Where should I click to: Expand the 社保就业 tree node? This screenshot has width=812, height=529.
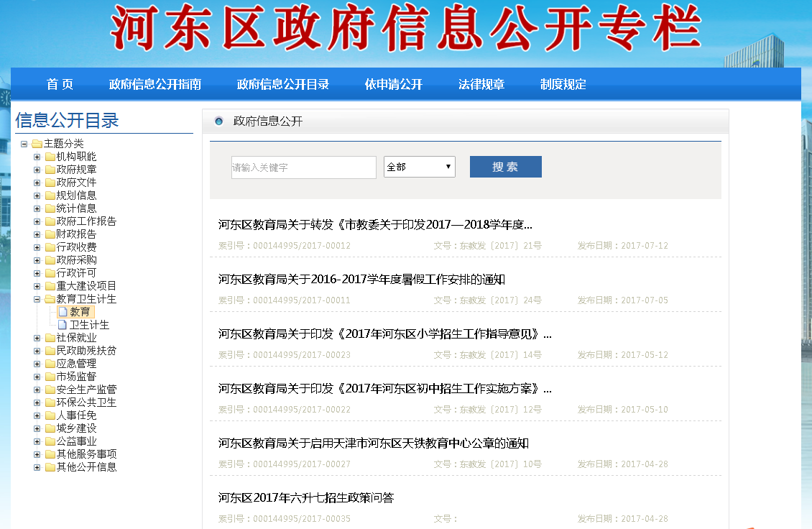click(37, 338)
